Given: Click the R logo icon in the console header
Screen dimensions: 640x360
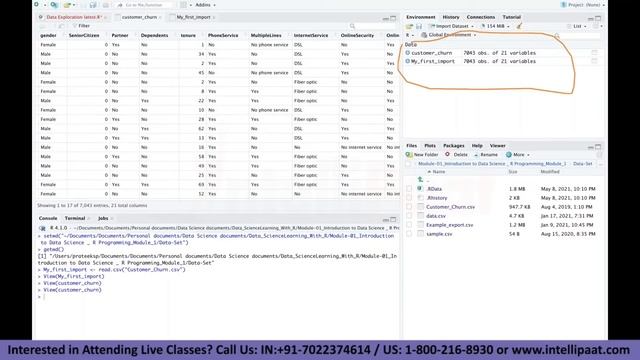Looking at the screenshot, I should pyautogui.click(x=42, y=228).
